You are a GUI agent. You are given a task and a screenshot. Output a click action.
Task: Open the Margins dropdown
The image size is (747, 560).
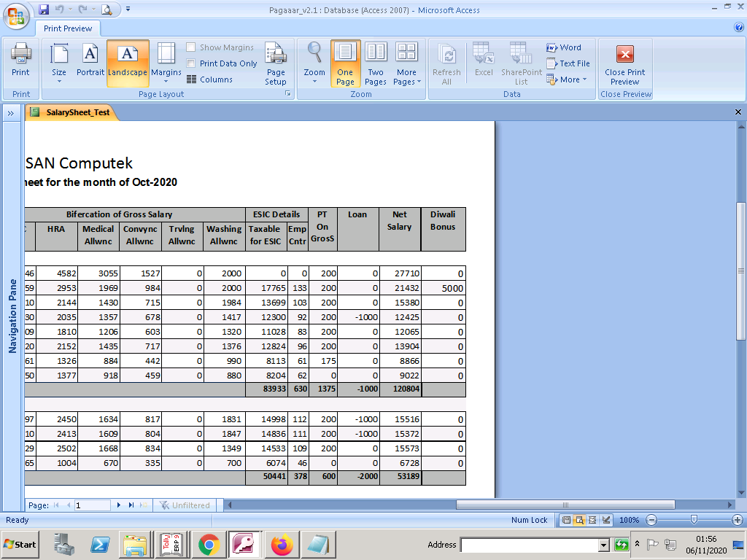pyautogui.click(x=166, y=63)
